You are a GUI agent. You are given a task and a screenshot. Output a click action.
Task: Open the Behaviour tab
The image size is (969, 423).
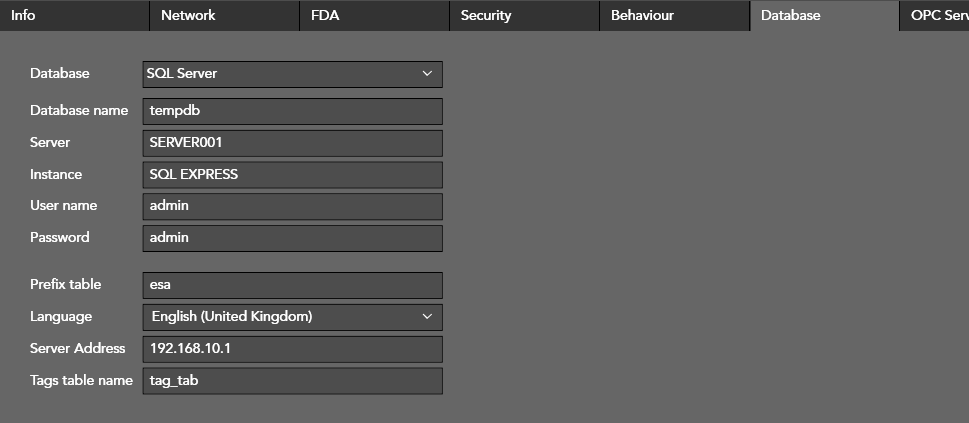tap(674, 15)
